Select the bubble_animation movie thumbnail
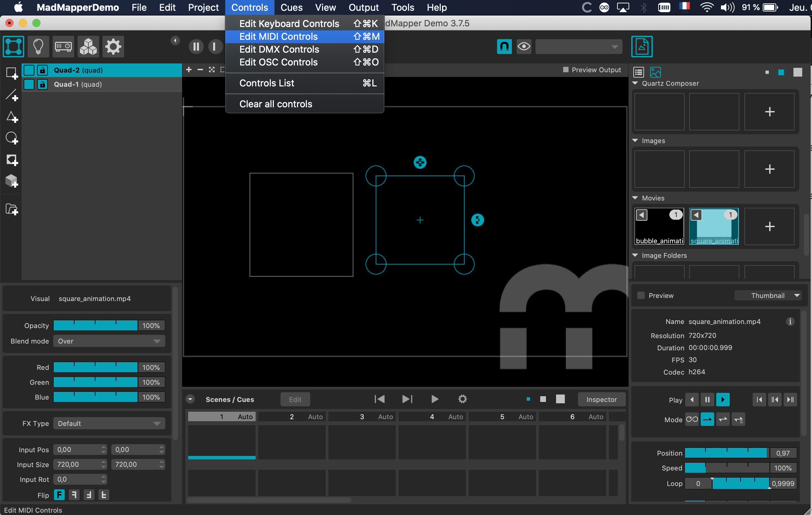 point(659,226)
